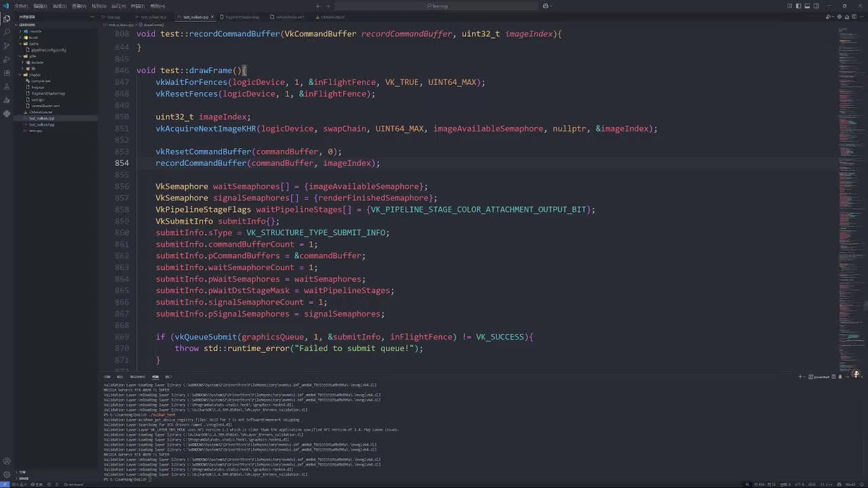Open Copilot chat from the title bar

[x=546, y=6]
